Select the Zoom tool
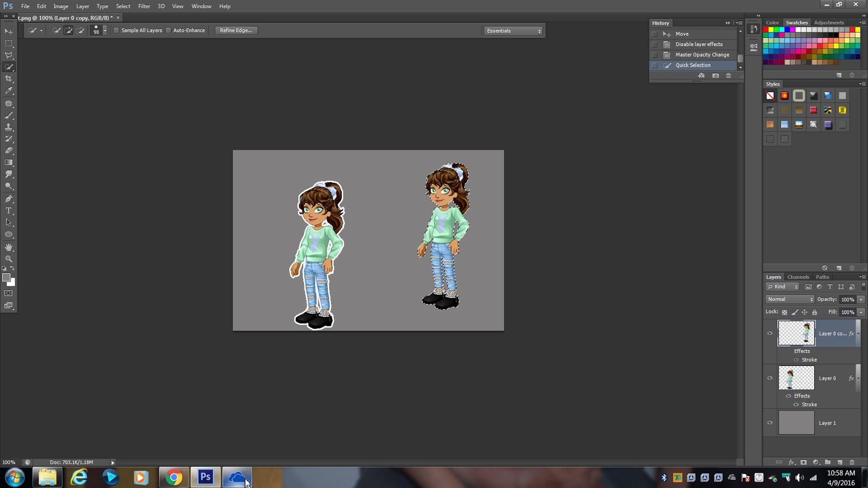 (x=9, y=259)
